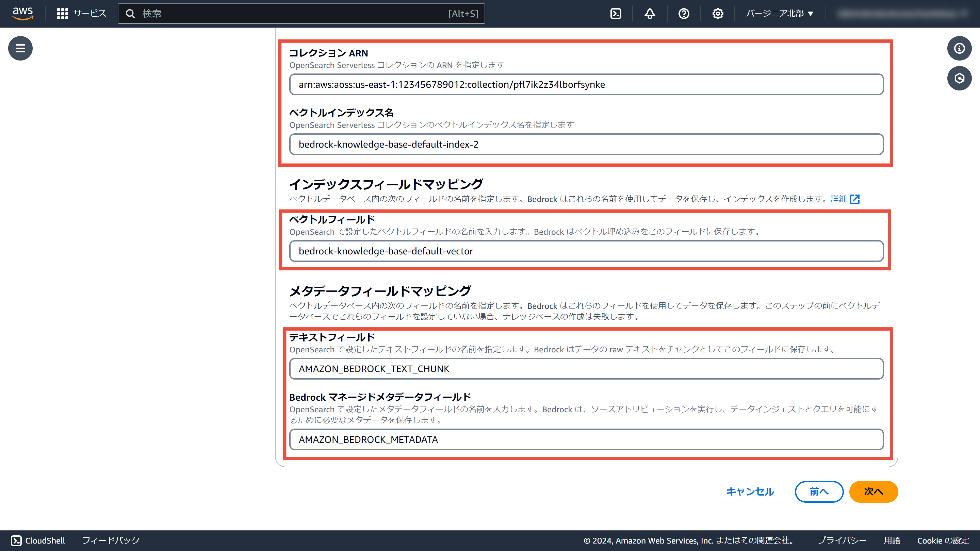Click the 前へ button
This screenshot has height=551, width=980.
pyautogui.click(x=819, y=492)
